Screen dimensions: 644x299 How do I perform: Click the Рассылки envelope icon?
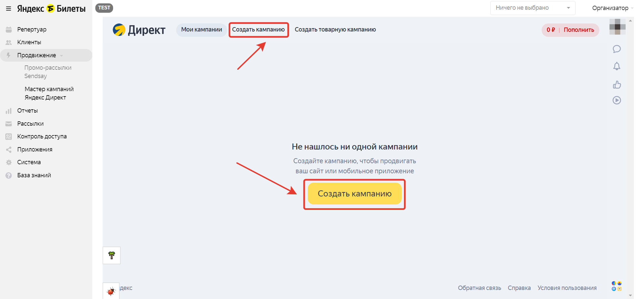click(x=9, y=124)
